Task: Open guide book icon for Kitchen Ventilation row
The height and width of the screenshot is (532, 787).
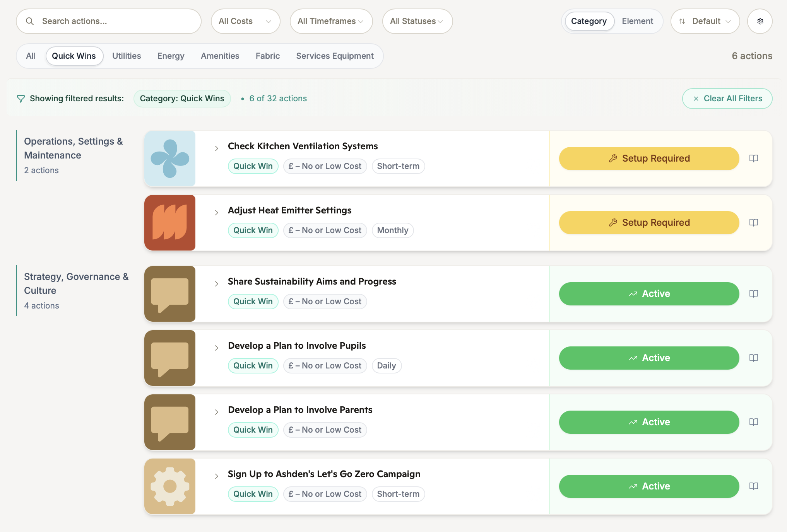Action: pyautogui.click(x=753, y=159)
